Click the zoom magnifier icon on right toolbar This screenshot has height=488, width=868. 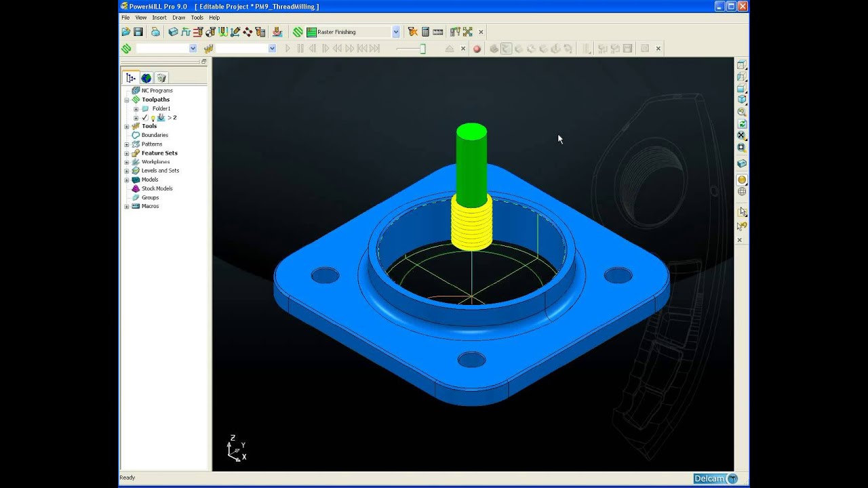(x=742, y=112)
